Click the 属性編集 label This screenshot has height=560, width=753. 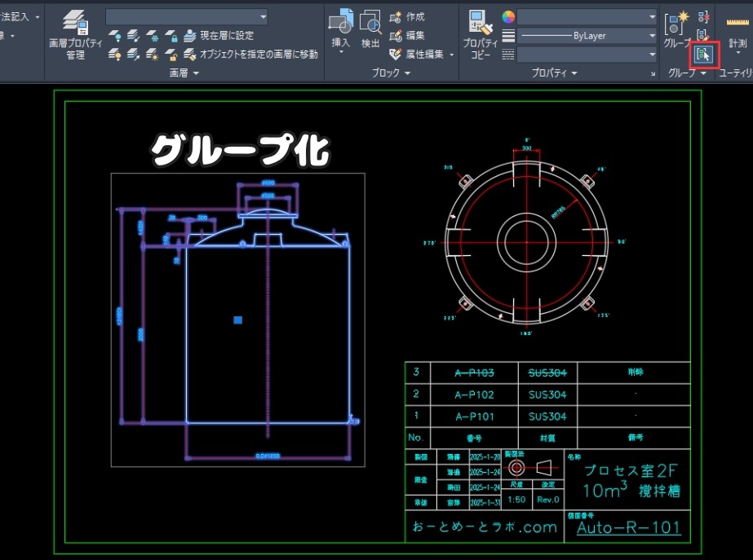(x=424, y=55)
